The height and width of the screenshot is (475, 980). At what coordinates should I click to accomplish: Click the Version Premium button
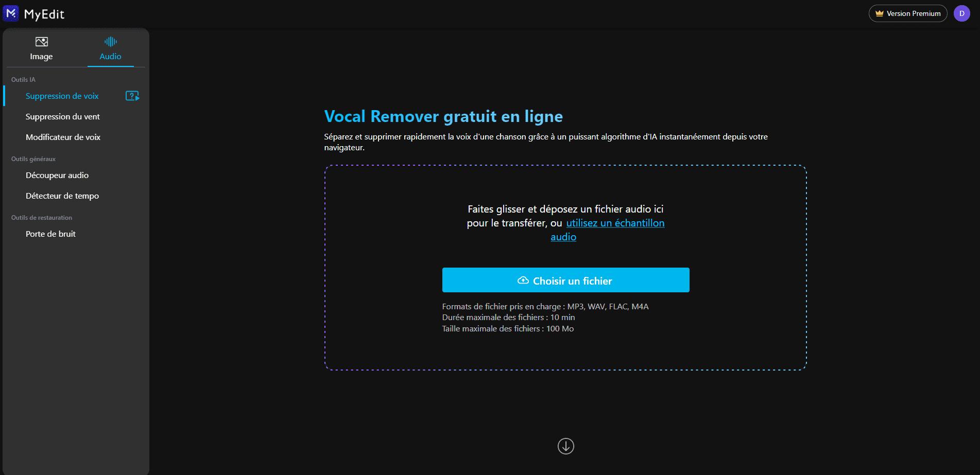click(x=907, y=13)
